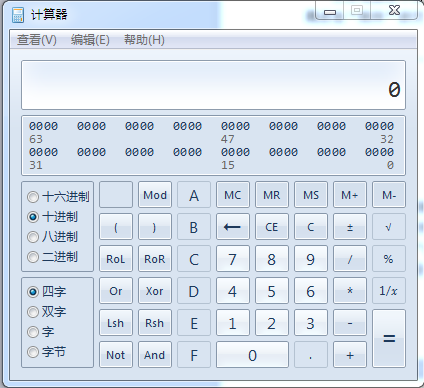Click digit 5 on keypad
The image size is (424, 388).
coord(272,291)
